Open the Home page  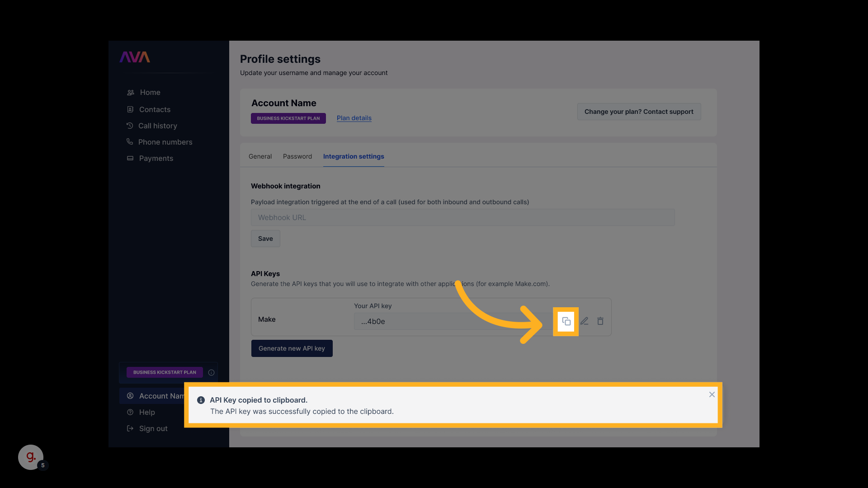click(x=150, y=92)
